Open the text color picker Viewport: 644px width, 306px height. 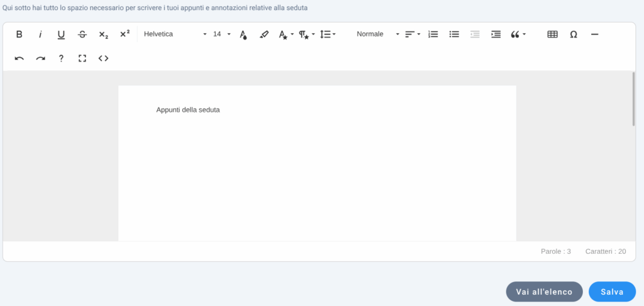(243, 35)
